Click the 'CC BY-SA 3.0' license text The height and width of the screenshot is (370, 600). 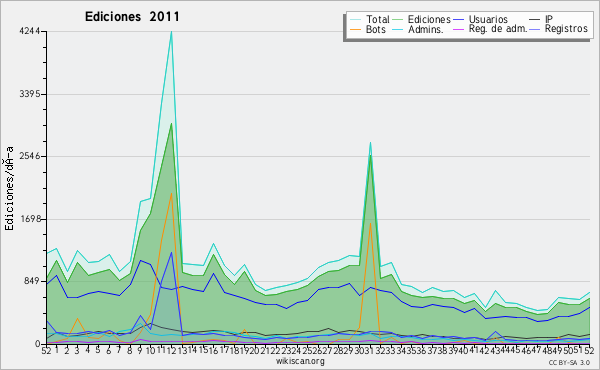[x=569, y=363]
